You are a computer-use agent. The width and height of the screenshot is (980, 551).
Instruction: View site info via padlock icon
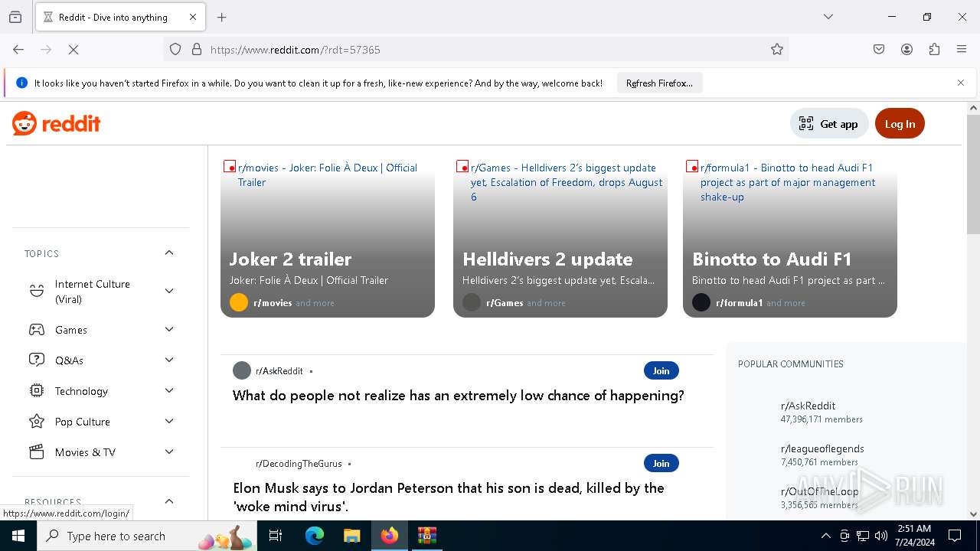point(197,49)
